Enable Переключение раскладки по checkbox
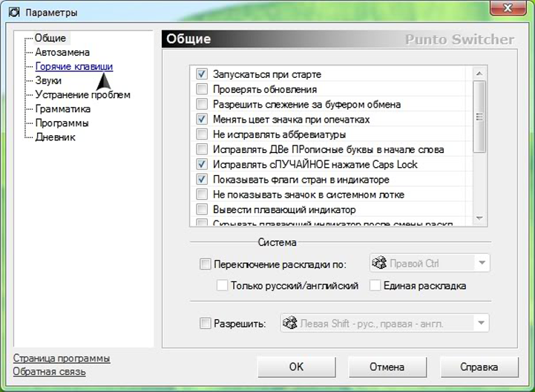Screen dimensions: 535x392 click(205, 264)
